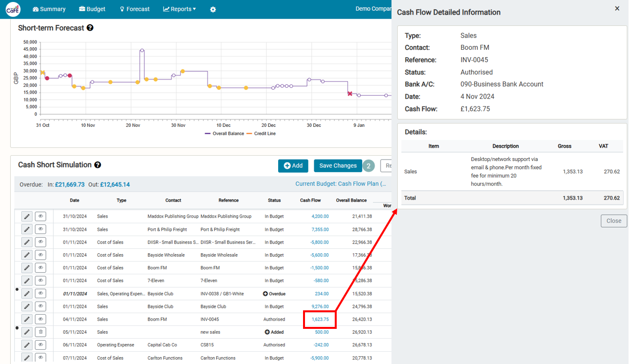Screen dimensions: 629x364
Task: Close the Cash Flow Detailed Information panel
Action: 617,8
